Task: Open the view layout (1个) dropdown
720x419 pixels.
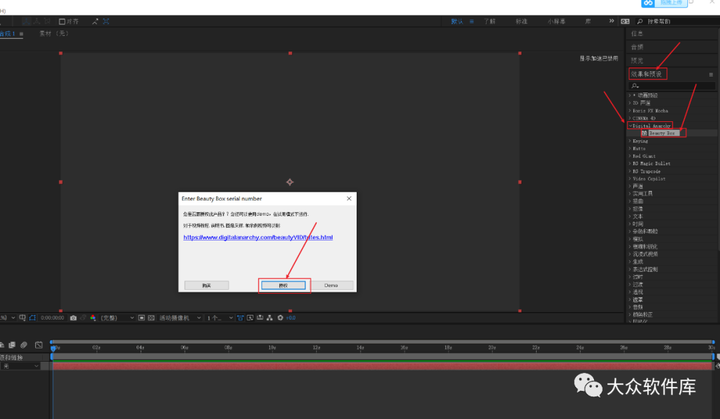Action: (219, 318)
